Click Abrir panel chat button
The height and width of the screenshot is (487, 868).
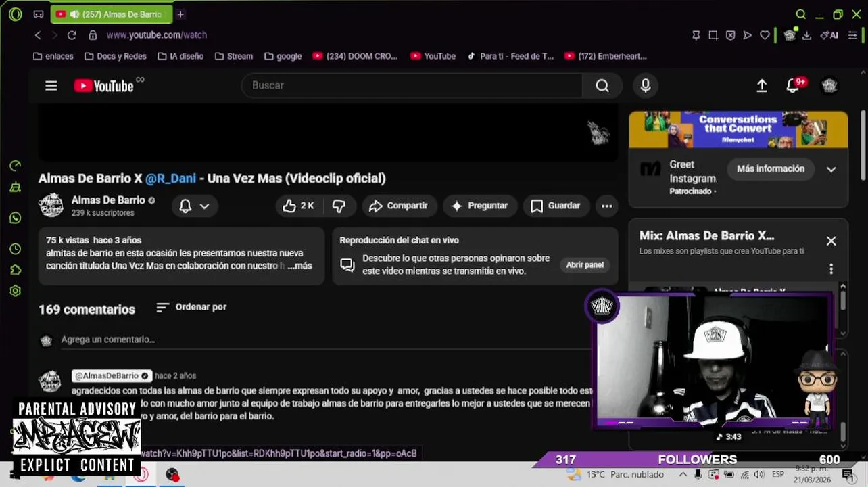click(585, 265)
